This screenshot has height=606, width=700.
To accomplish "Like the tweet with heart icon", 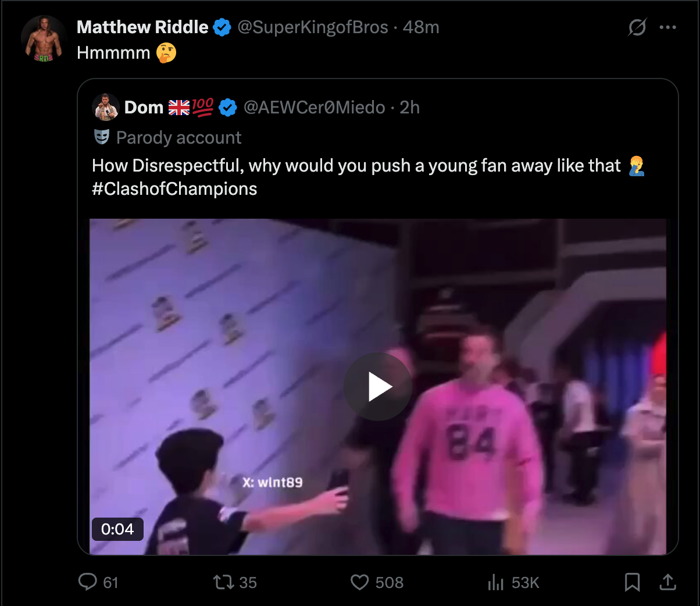I will point(360,582).
